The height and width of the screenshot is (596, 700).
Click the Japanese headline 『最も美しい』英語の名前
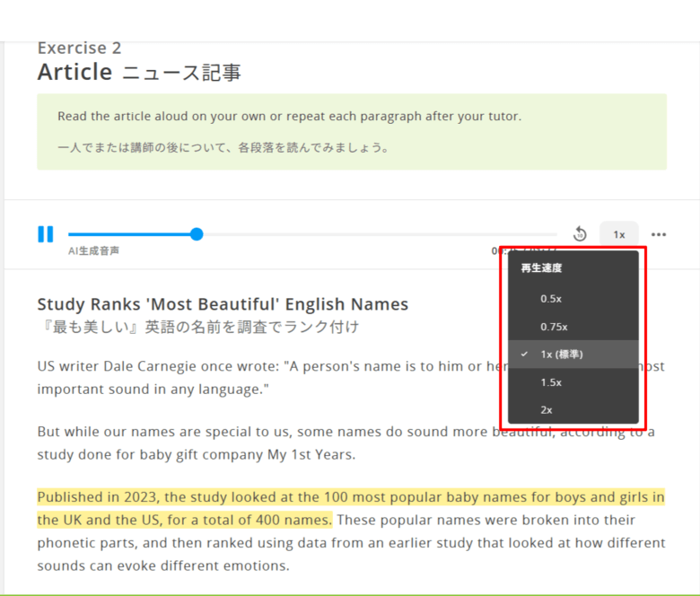click(197, 327)
